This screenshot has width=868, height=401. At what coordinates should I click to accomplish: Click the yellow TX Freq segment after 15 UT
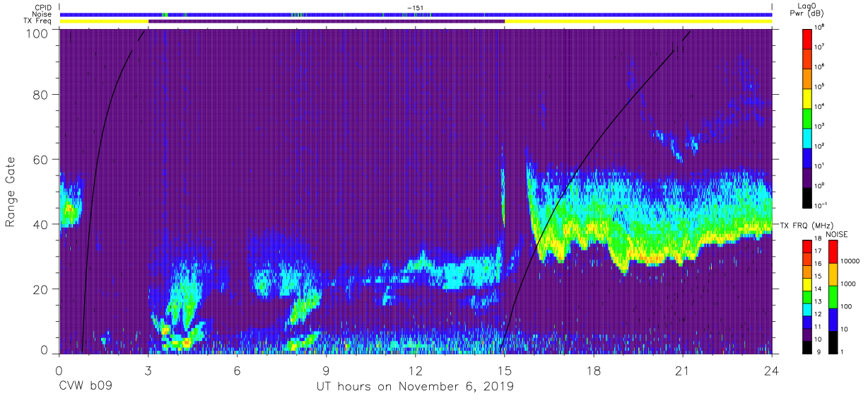coord(638,21)
